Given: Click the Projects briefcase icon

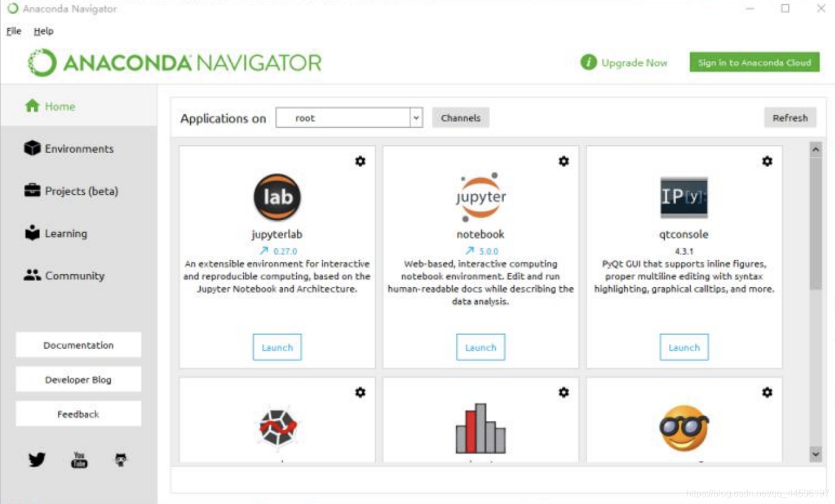Looking at the screenshot, I should (x=32, y=190).
